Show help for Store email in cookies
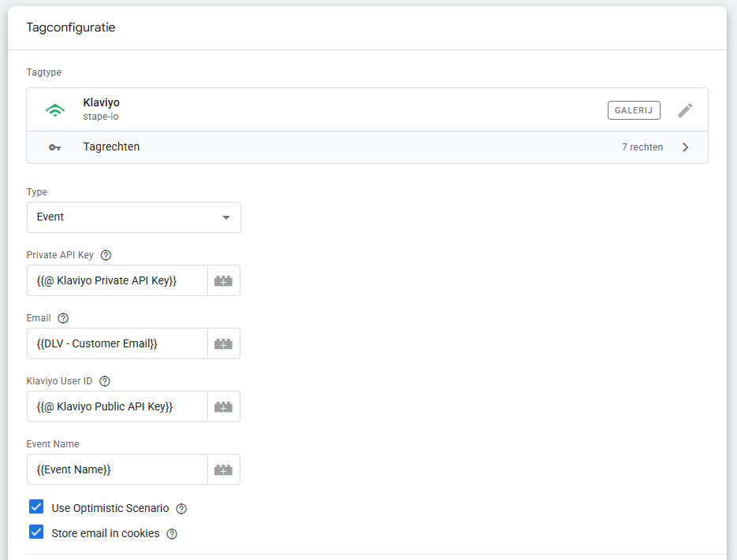This screenshot has height=560, width=737. (172, 534)
